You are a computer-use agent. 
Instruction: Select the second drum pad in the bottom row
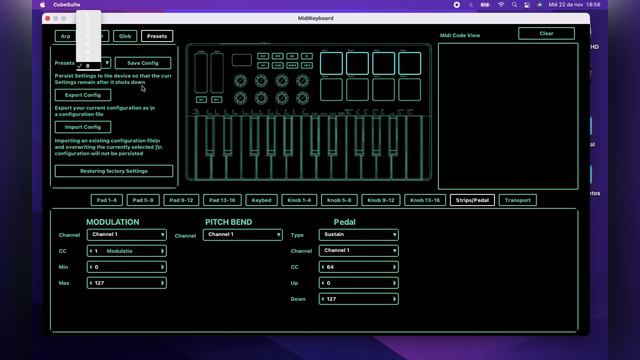357,89
